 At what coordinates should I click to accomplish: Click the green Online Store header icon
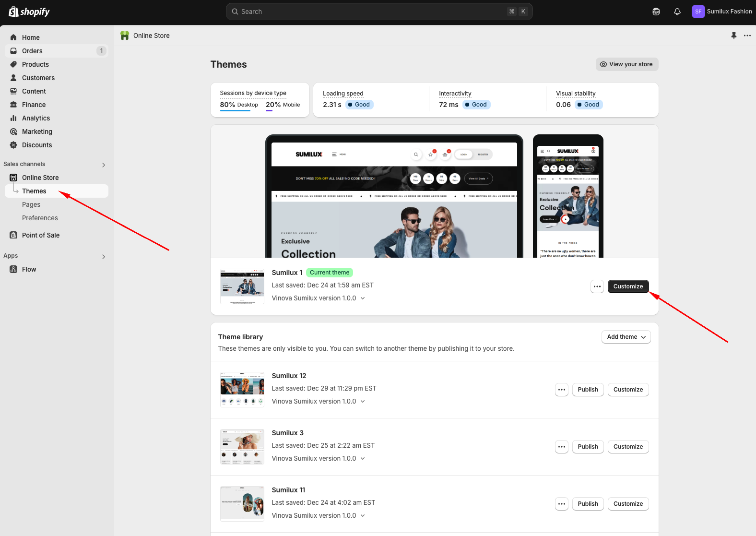tap(125, 36)
